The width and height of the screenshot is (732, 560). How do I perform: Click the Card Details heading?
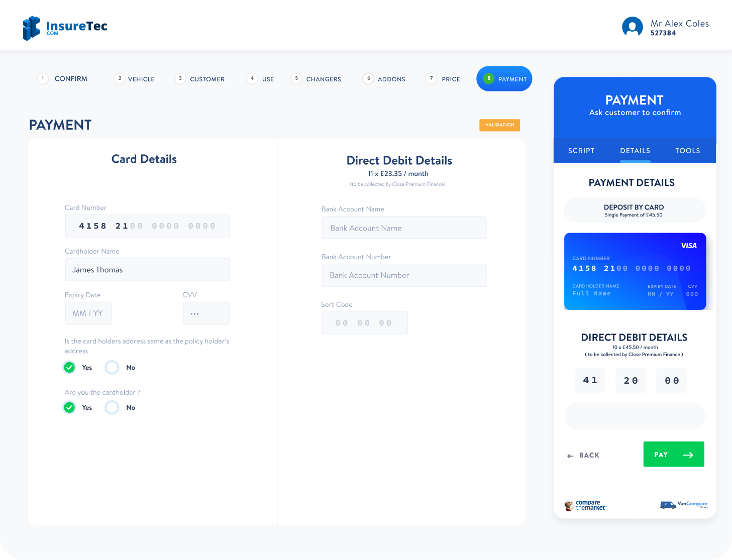click(144, 159)
